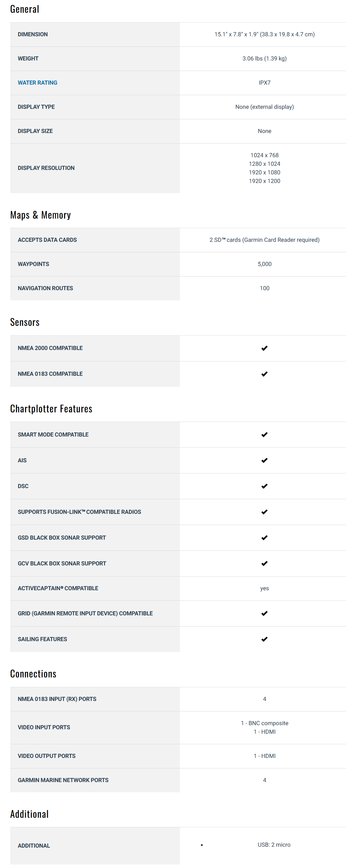
Task: Click the GCV Black Box Sonar checkmark
Action: coord(265,563)
